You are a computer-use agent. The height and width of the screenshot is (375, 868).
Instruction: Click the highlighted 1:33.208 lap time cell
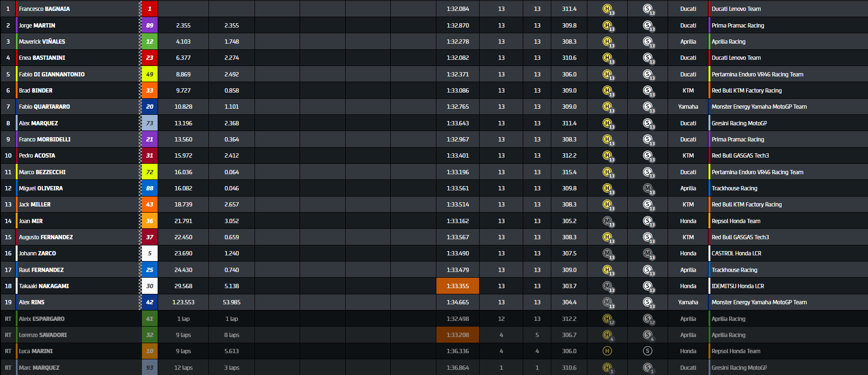pyautogui.click(x=458, y=335)
